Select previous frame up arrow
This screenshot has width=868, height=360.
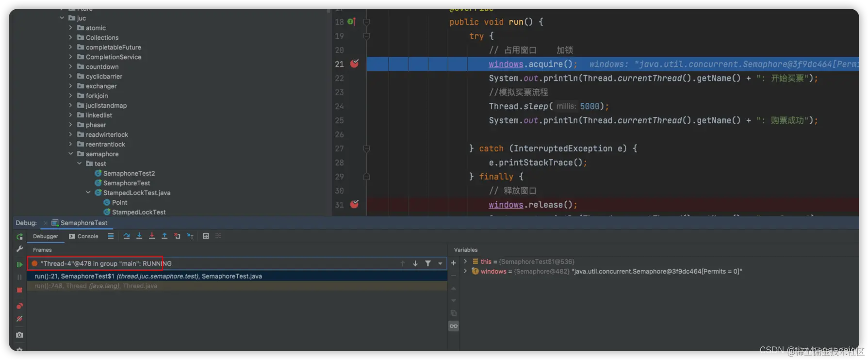point(403,263)
